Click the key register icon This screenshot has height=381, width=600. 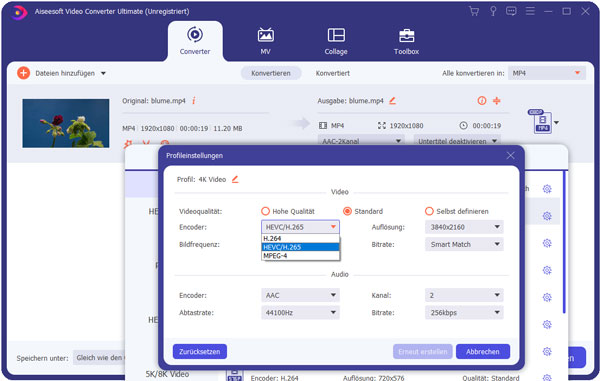[x=493, y=11]
